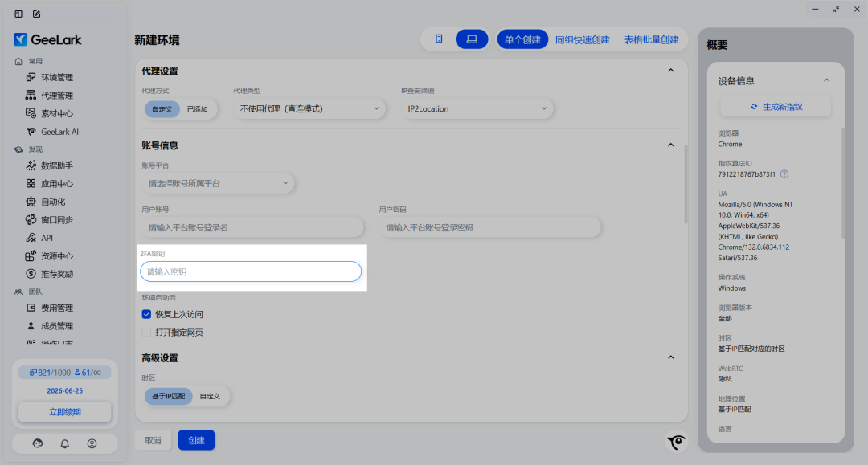
Task: Click the support face icon at bottom left
Action: click(x=38, y=443)
